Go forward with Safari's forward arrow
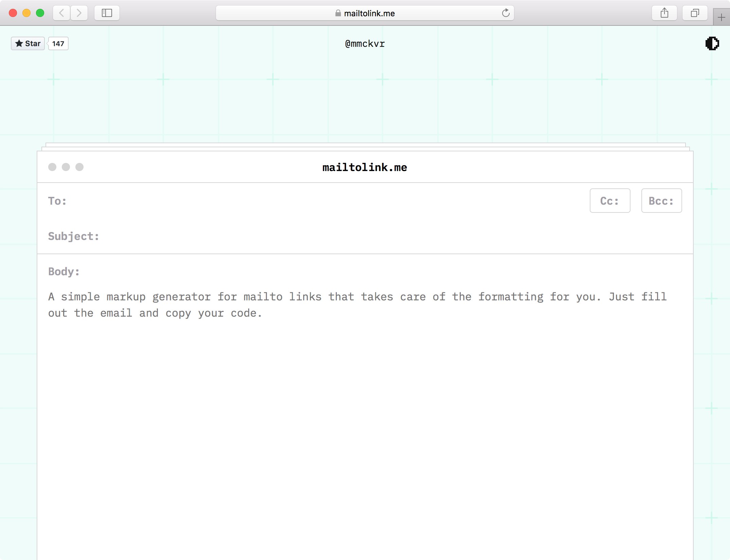 (x=79, y=13)
